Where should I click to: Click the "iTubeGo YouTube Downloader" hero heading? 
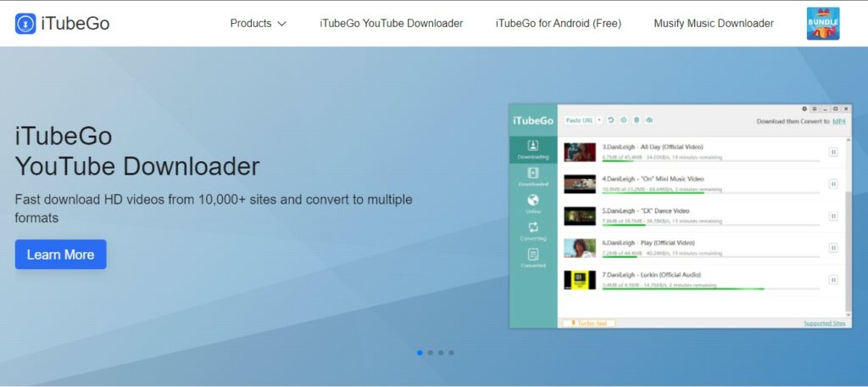(x=137, y=151)
